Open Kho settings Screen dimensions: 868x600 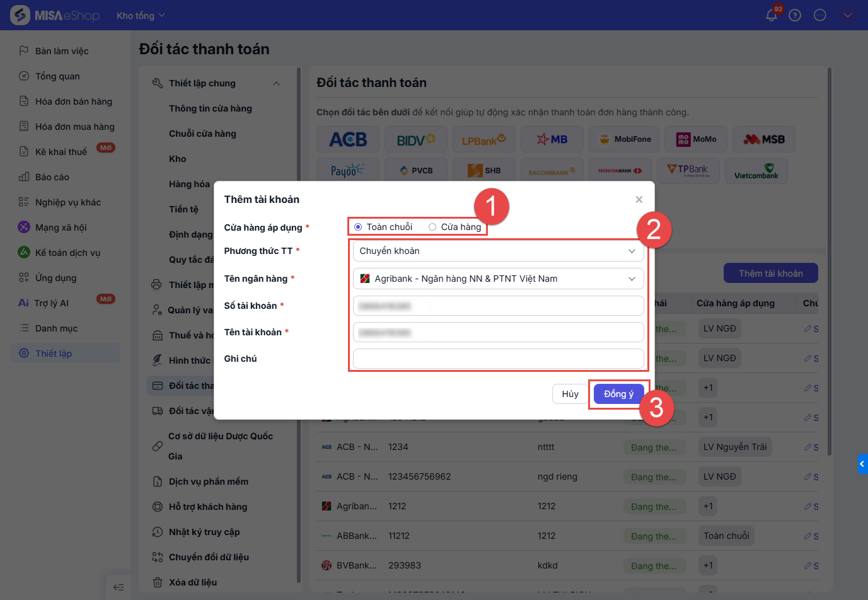click(x=178, y=159)
